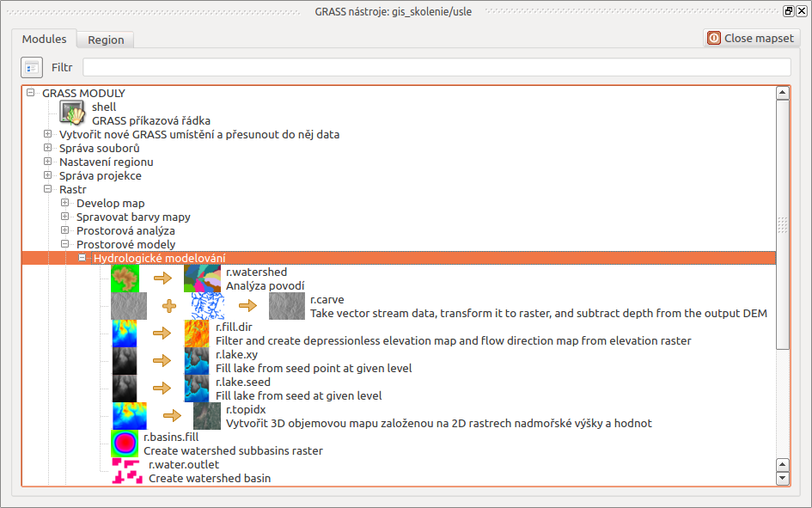Collapse the Prostorové modely node
This screenshot has height=508, width=812.
click(64, 244)
